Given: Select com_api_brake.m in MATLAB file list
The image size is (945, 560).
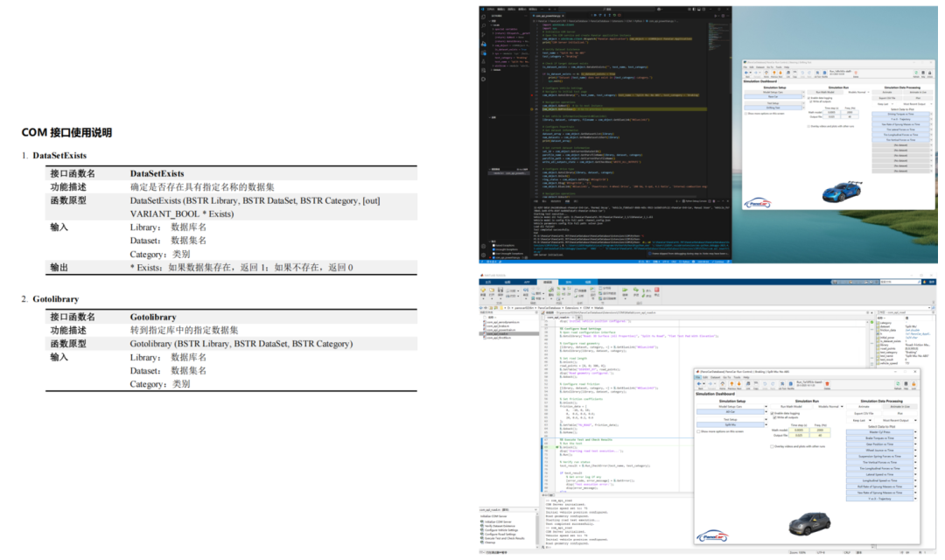Looking at the screenshot, I should (x=498, y=326).
